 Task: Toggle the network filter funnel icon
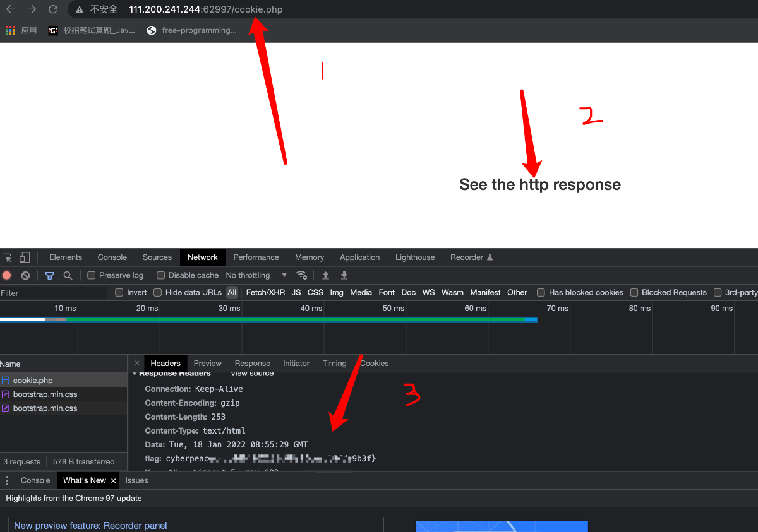[49, 275]
